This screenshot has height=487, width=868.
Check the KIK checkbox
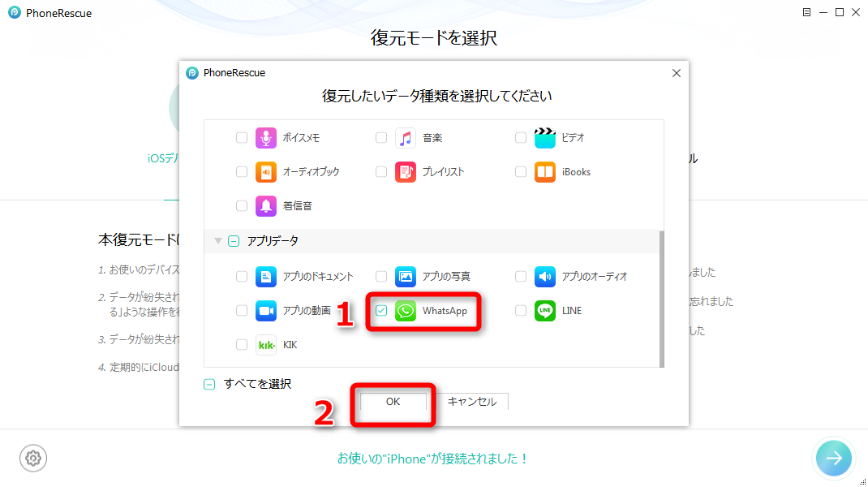242,345
